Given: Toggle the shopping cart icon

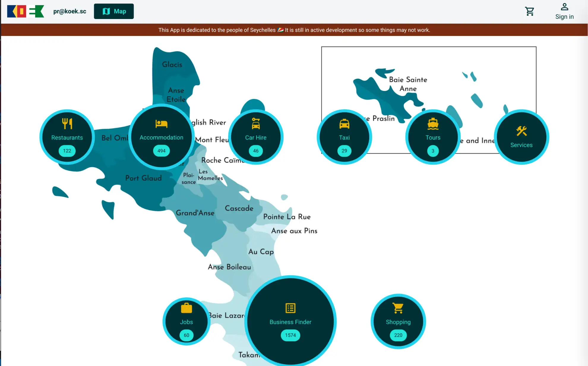Looking at the screenshot, I should (x=529, y=11).
